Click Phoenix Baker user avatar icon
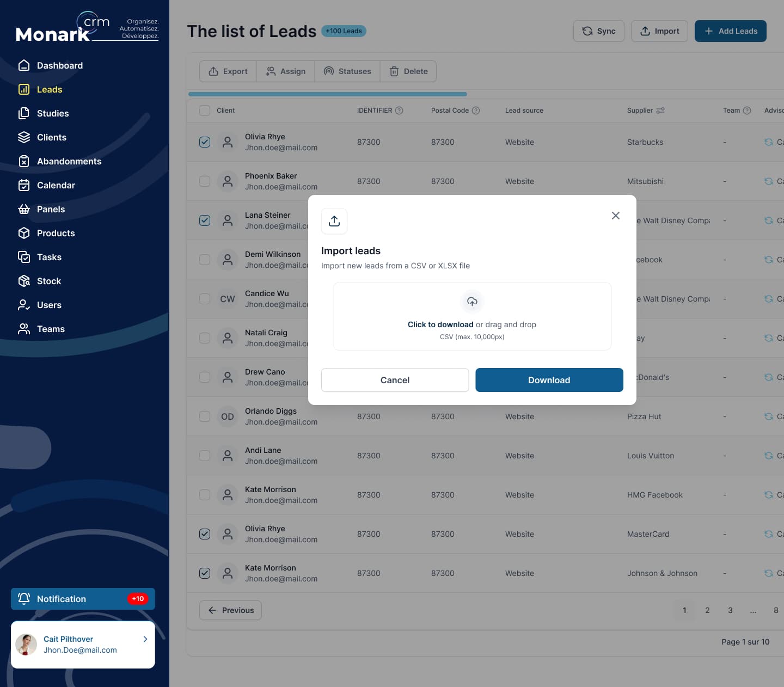Screen dimensions: 784x687 click(228, 181)
